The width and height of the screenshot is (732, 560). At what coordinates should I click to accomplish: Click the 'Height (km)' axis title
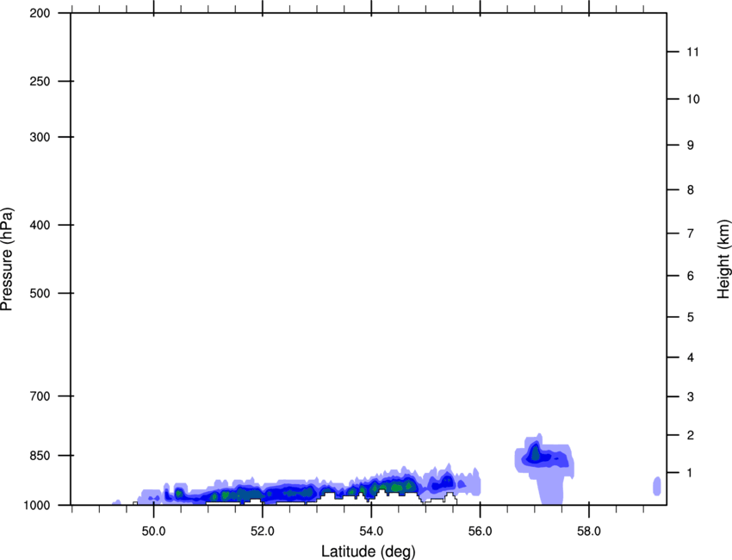pyautogui.click(x=723, y=259)
